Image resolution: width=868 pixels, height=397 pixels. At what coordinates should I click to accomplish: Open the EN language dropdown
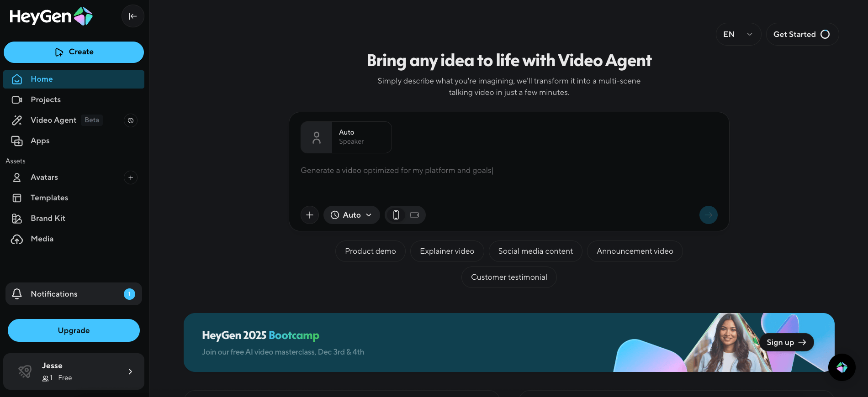point(738,34)
